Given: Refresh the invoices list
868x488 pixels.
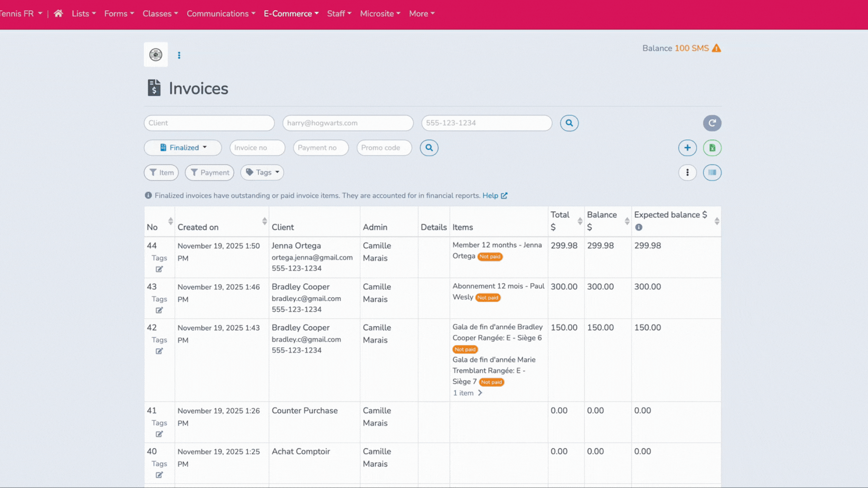Looking at the screenshot, I should (x=712, y=123).
